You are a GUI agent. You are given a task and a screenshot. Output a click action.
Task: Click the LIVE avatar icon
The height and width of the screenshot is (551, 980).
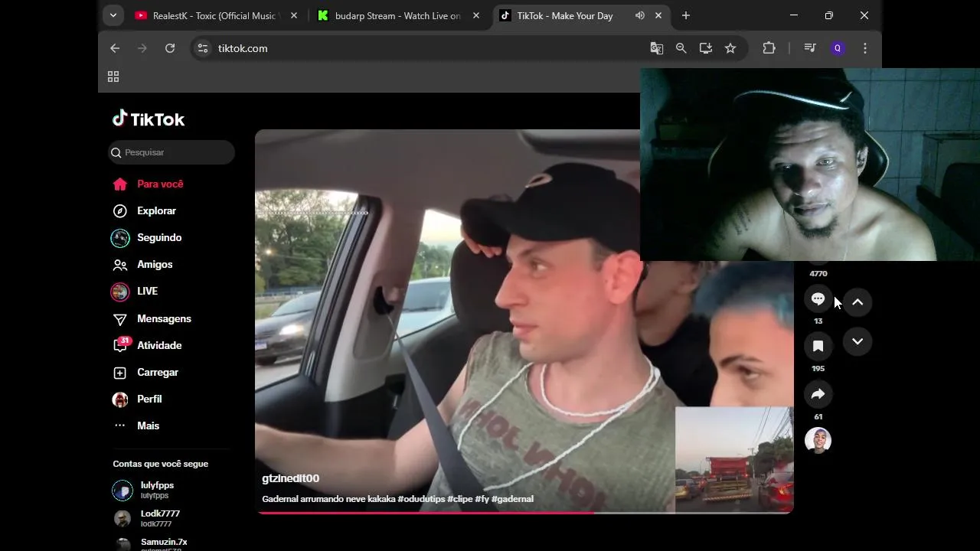(120, 292)
